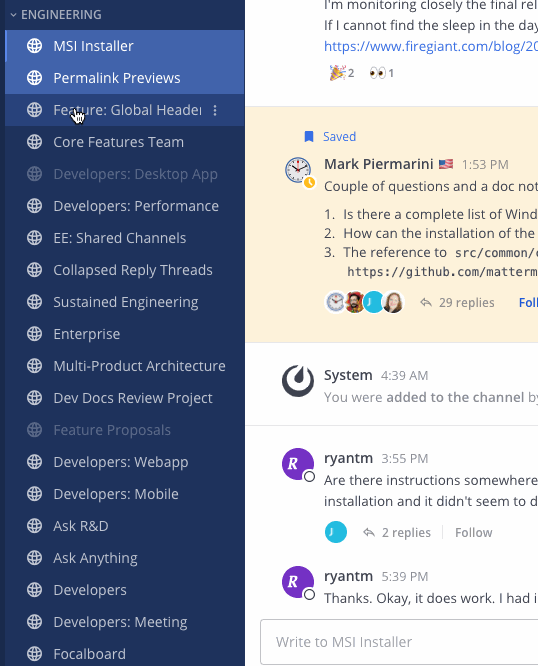This screenshot has width=538, height=666.
Task: Click the System Mattermost logo avatar
Action: [298, 381]
